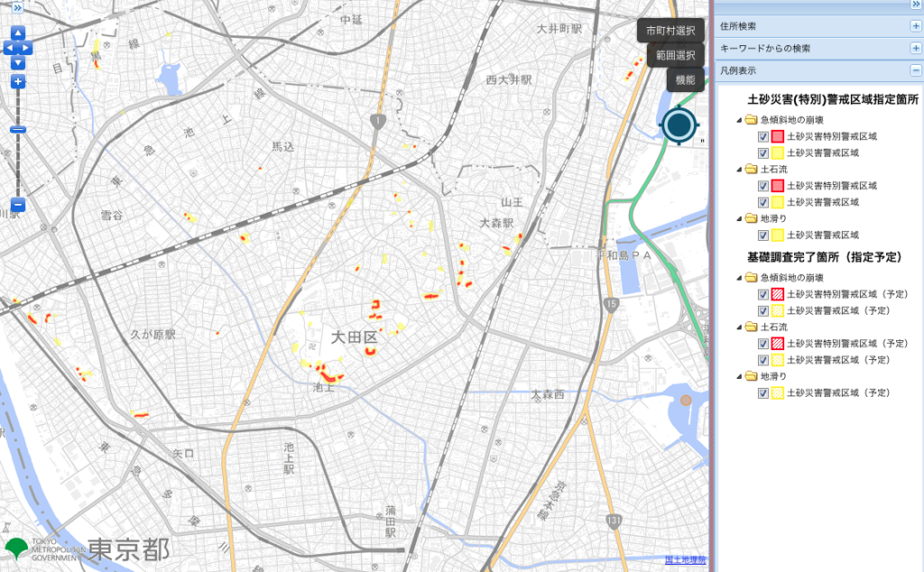Screen dimensions: 924x572
Task: Select the 住所検索 panel header
Action: click(x=818, y=26)
